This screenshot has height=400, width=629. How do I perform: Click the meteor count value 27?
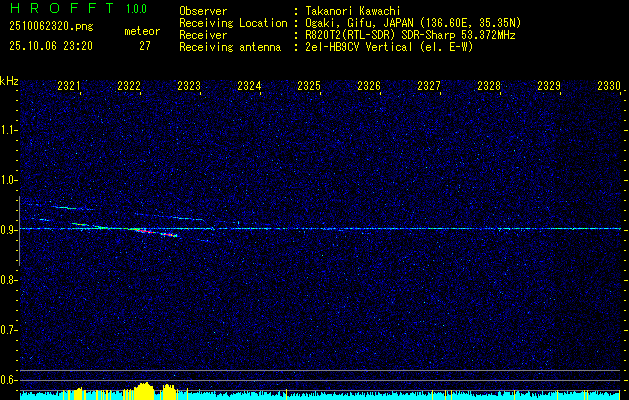[145, 46]
